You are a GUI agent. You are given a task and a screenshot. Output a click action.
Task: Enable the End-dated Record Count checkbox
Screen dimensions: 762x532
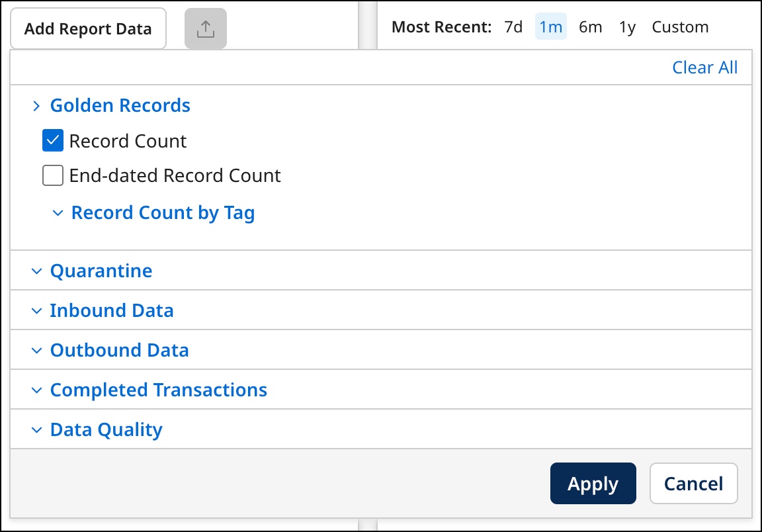(52, 175)
